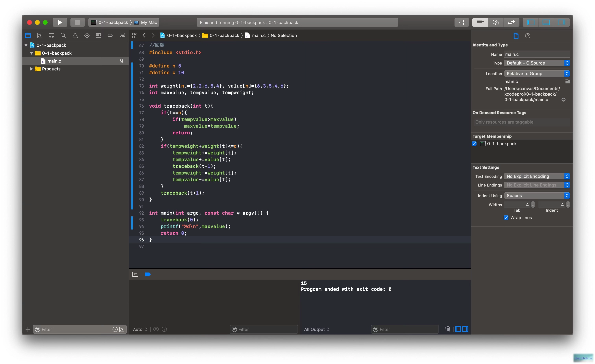Open the symbol navigator
Viewport: 595px width, 364px height.
[51, 35]
